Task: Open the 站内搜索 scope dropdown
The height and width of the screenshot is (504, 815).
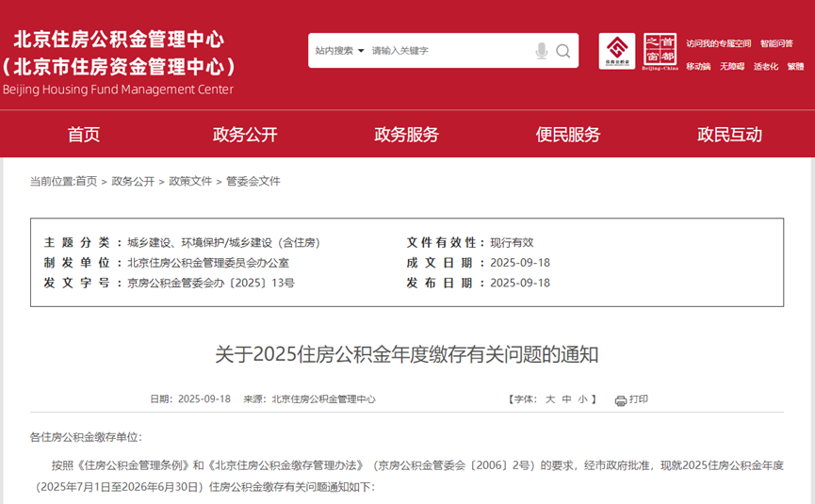Action: click(x=339, y=51)
